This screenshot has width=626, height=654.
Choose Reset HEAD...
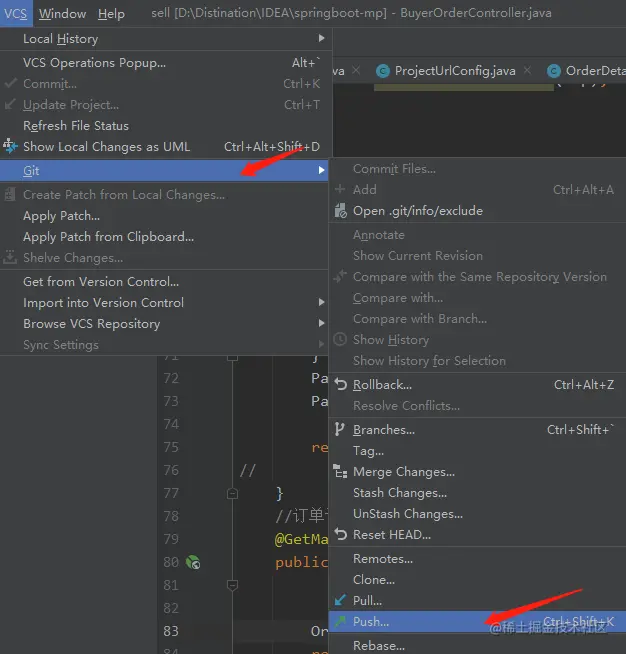[x=478, y=535]
